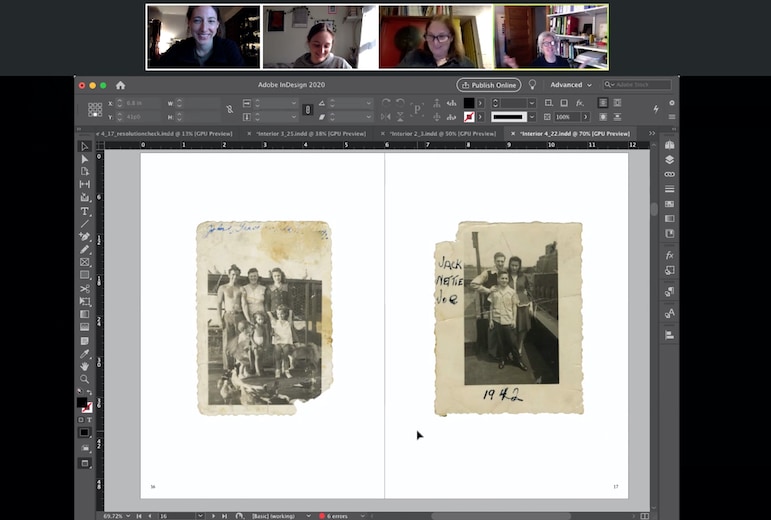Open the preflight errors dropdown arrow

coord(362,516)
